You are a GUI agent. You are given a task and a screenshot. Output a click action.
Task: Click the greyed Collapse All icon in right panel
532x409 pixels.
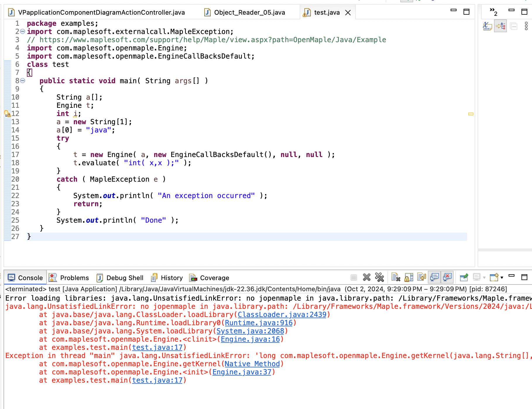514,26
